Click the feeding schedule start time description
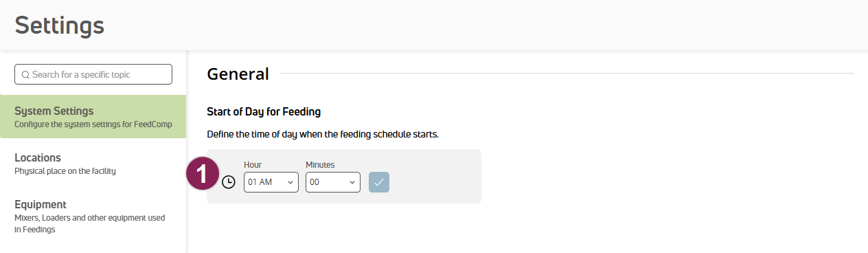This screenshot has width=868, height=253. click(x=323, y=134)
